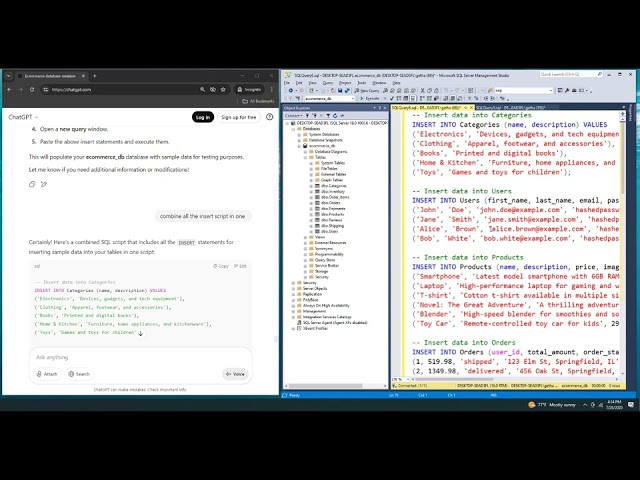Screen dimensions: 640x480
Task: Expand System Databases folder node
Action: 299,134
